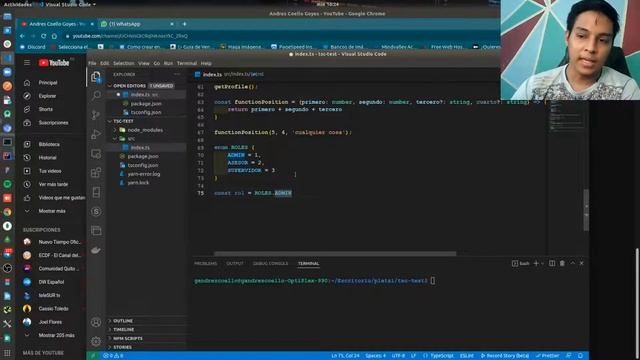Click the YouTube logo
Image resolution: width=640 pixels, height=360 pixels.
coord(54,62)
